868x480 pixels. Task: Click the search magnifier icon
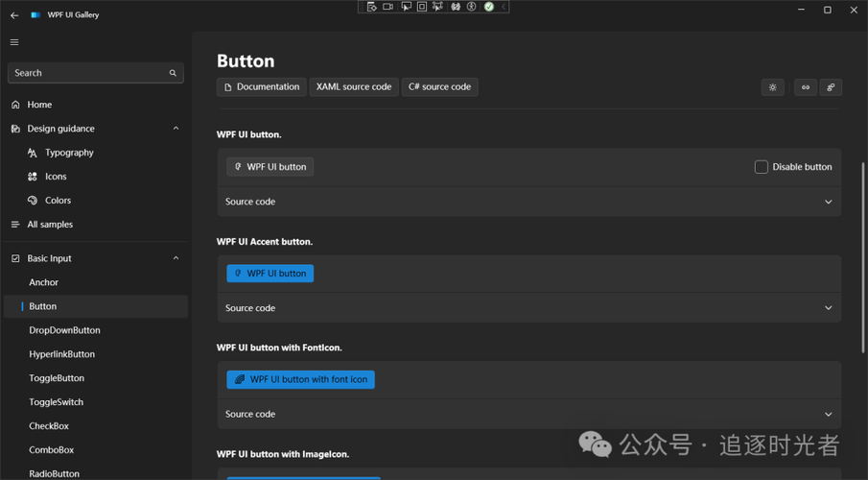coord(173,73)
